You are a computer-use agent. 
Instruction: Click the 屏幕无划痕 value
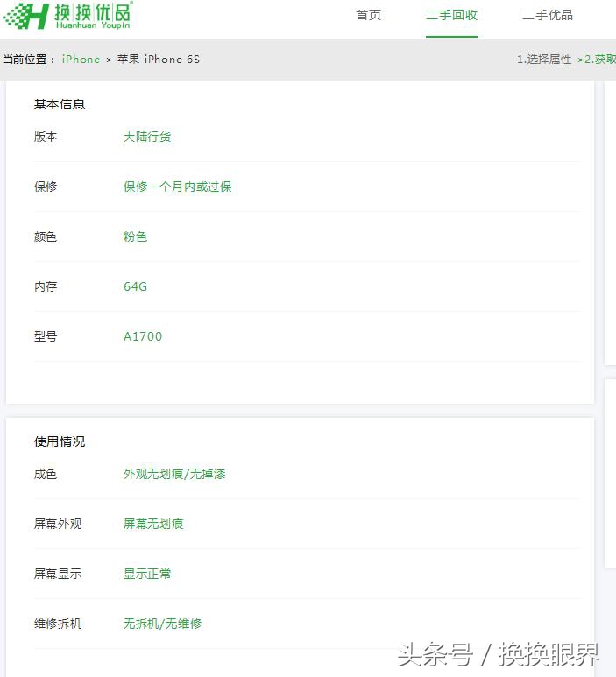pyautogui.click(x=153, y=524)
